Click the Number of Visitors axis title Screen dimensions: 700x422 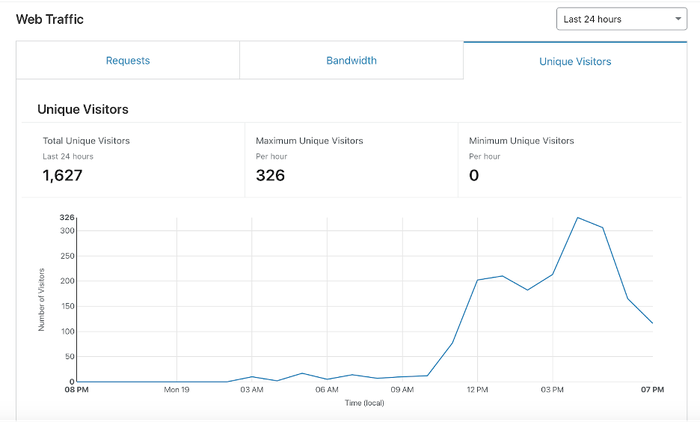point(43,299)
